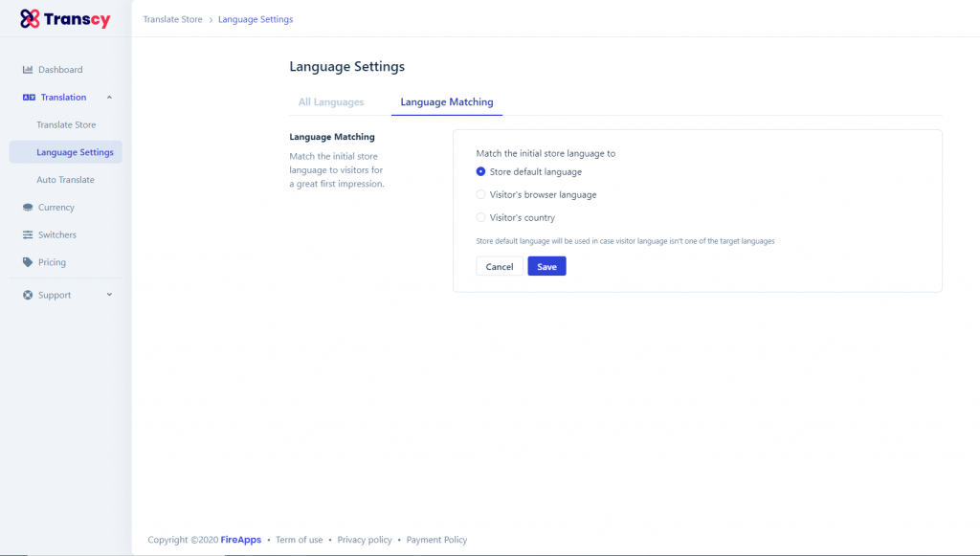Click Translate Store breadcrumb link

(x=172, y=19)
